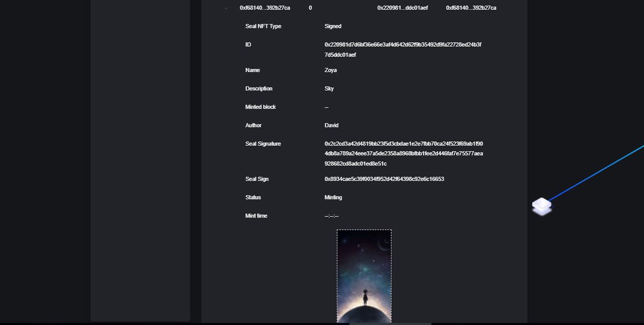Click the Seal Signature hash value
The width and height of the screenshot is (644, 325).
click(x=404, y=153)
